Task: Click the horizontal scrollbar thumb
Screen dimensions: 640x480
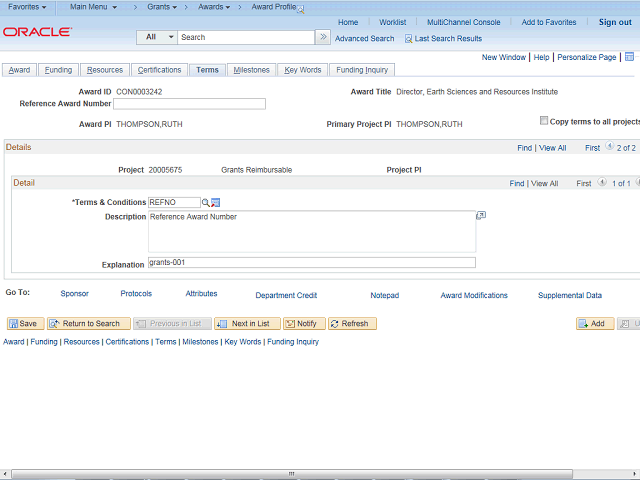Action: point(292,473)
